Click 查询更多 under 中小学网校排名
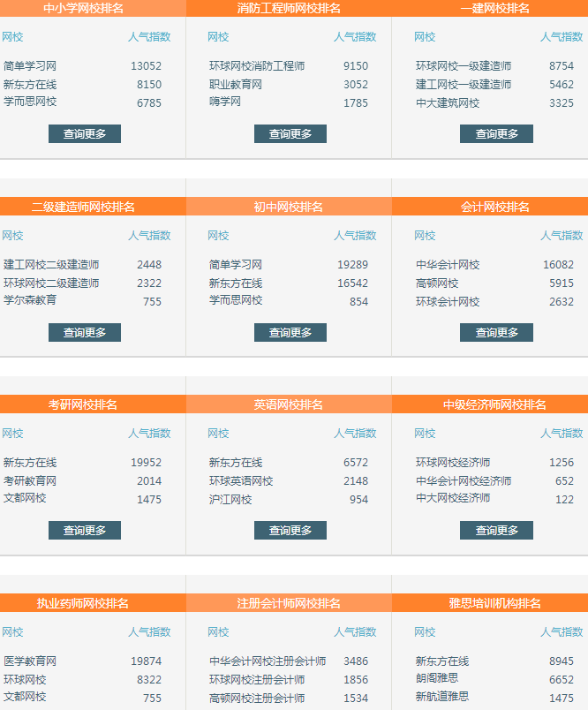The image size is (588, 710). [85, 133]
